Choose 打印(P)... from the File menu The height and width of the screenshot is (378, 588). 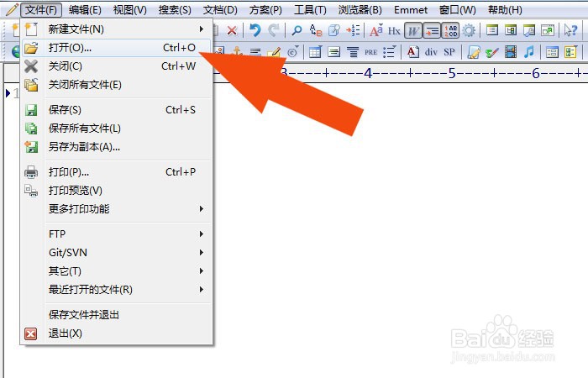click(116, 172)
